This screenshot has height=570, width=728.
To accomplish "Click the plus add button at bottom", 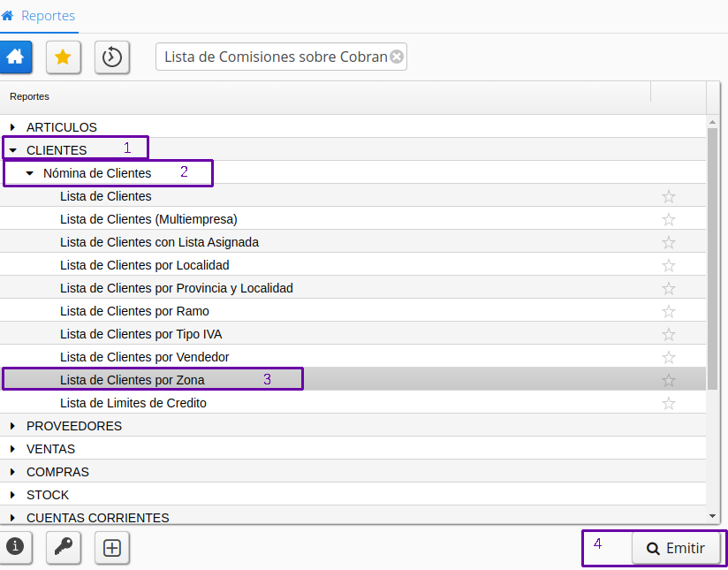I will tap(112, 548).
